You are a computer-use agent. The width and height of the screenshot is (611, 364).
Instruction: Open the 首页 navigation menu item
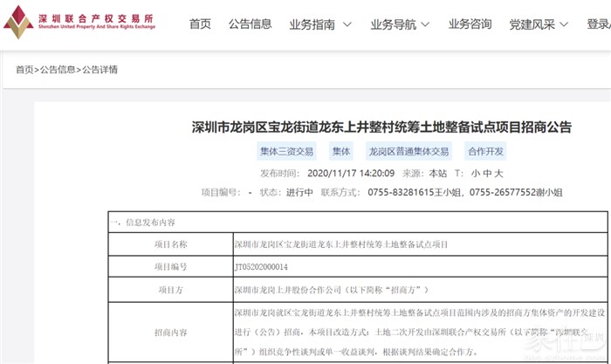[200, 24]
